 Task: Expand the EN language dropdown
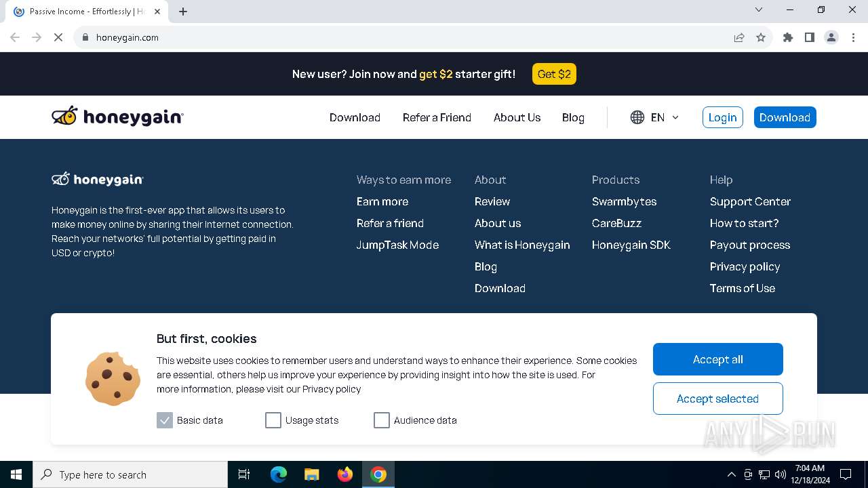[655, 117]
